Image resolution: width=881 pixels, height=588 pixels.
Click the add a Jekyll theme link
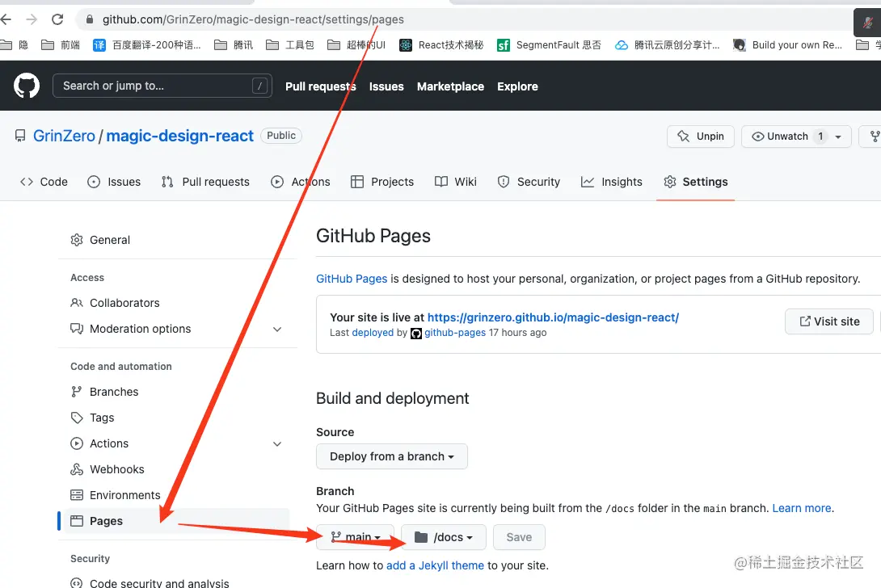[435, 565]
